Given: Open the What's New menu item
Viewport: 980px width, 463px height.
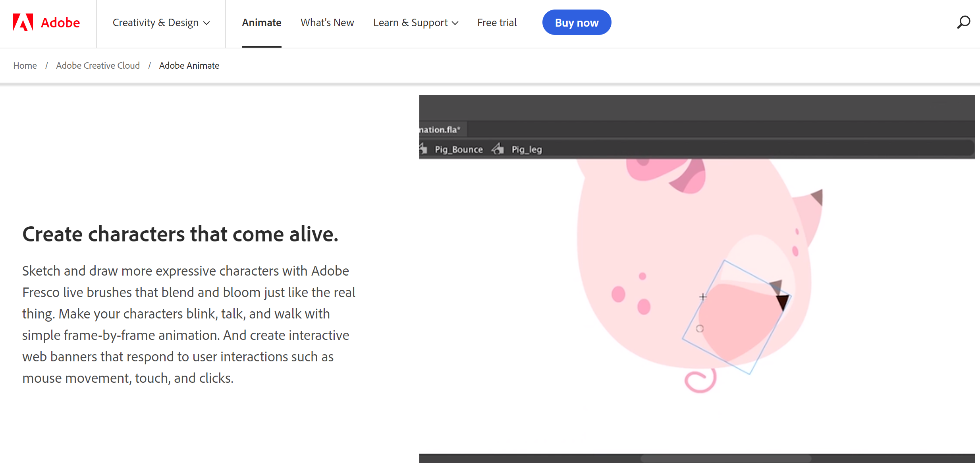Looking at the screenshot, I should click(327, 23).
